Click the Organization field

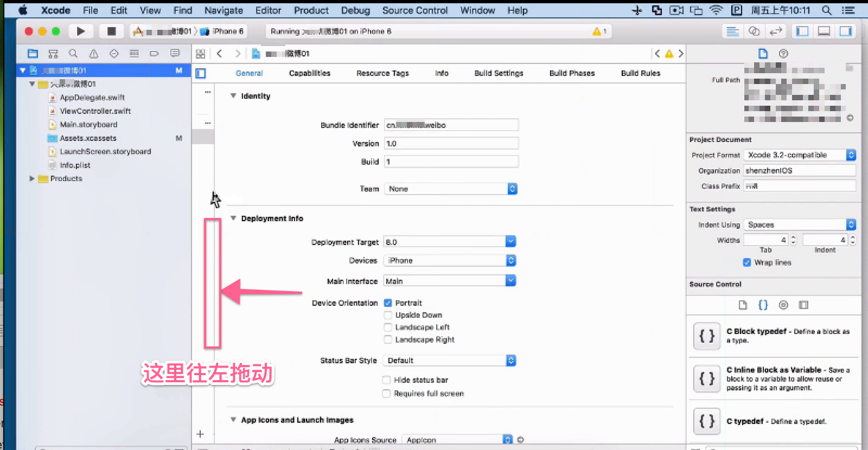tap(800, 171)
